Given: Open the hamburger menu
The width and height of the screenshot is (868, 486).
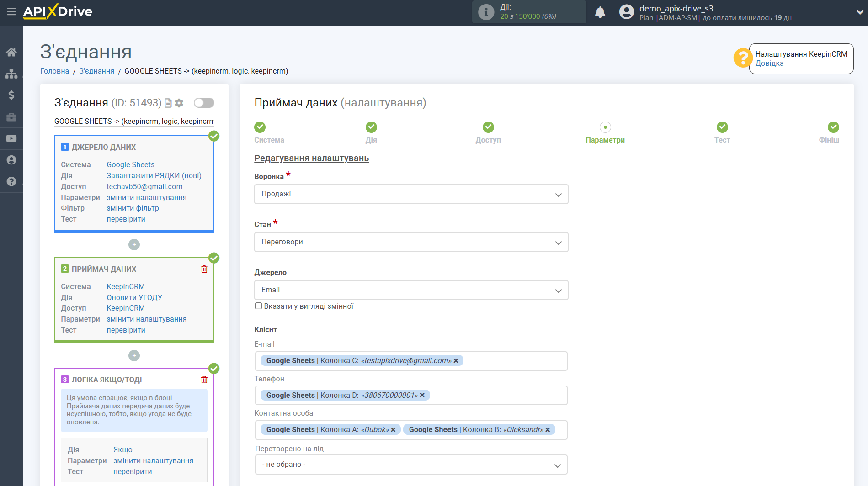Looking at the screenshot, I should 11,11.
